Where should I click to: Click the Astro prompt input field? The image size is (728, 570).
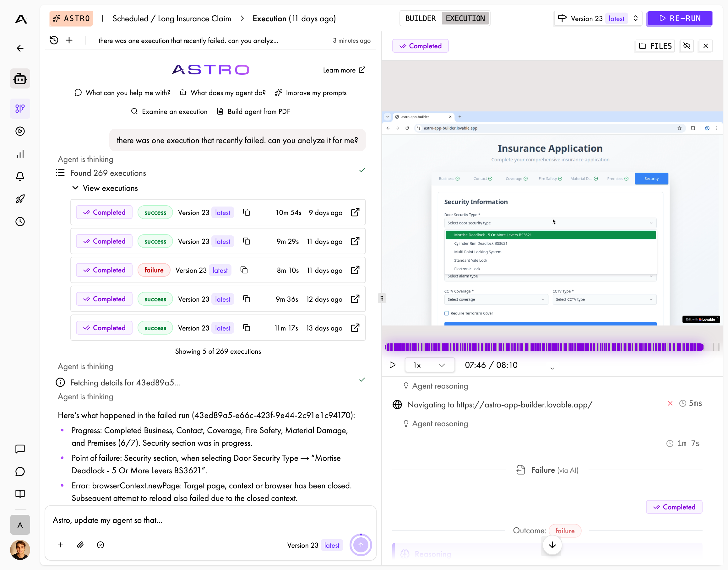[210, 520]
